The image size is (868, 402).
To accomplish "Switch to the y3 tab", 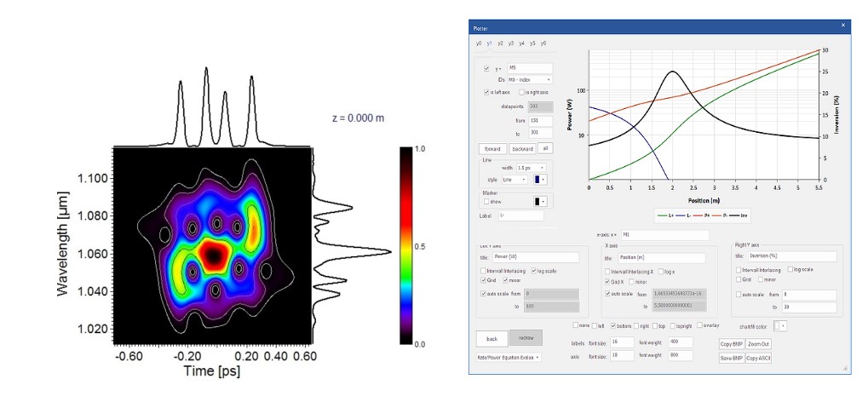I will click(x=510, y=43).
